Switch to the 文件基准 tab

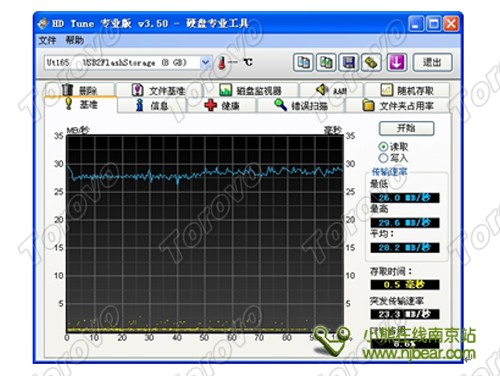(x=159, y=90)
